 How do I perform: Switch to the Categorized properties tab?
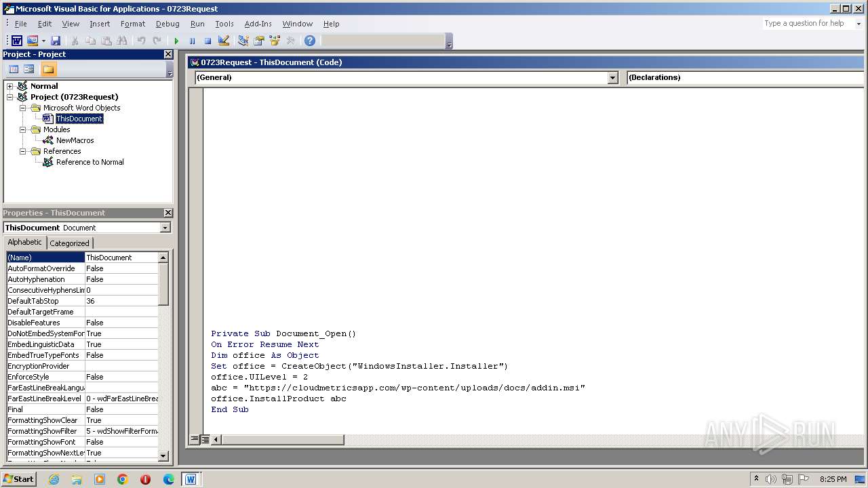(x=69, y=243)
